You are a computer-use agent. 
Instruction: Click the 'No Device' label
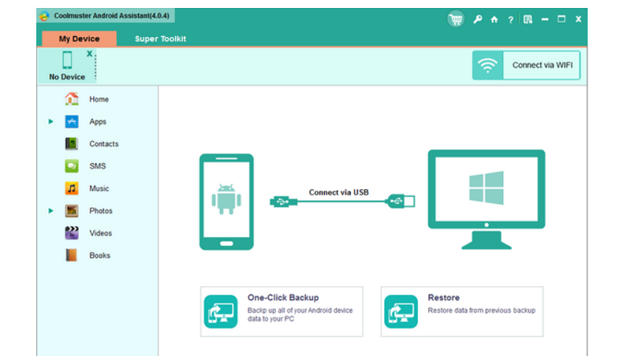click(x=67, y=77)
